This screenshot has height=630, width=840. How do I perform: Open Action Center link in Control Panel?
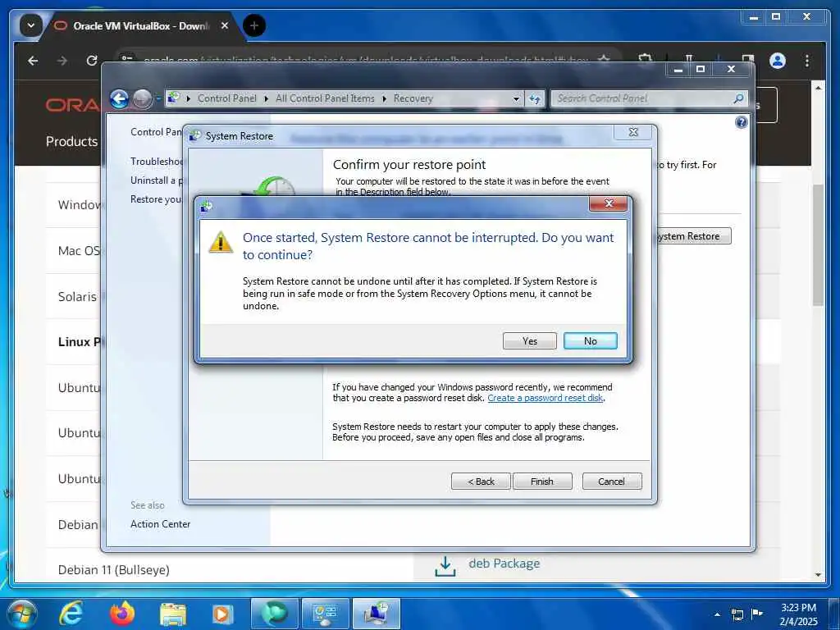pos(160,524)
